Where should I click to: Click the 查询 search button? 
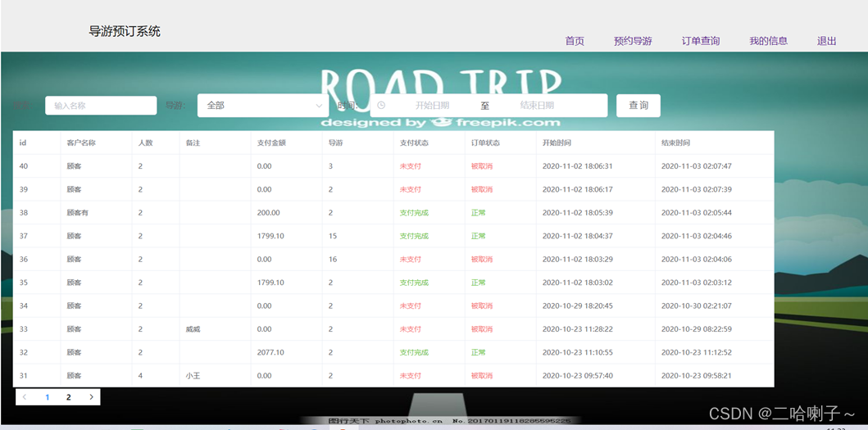(x=639, y=105)
